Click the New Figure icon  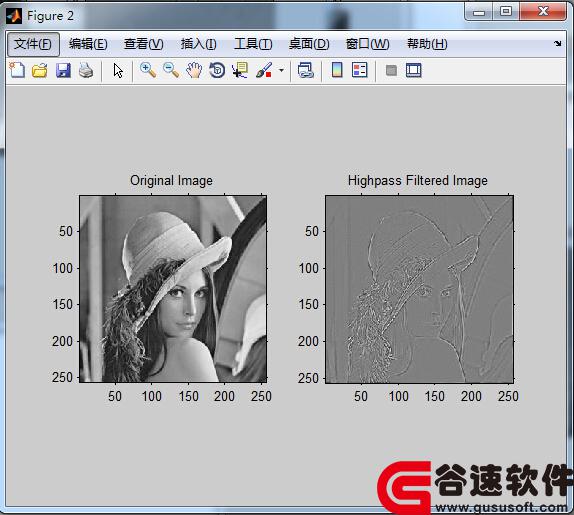(17, 70)
